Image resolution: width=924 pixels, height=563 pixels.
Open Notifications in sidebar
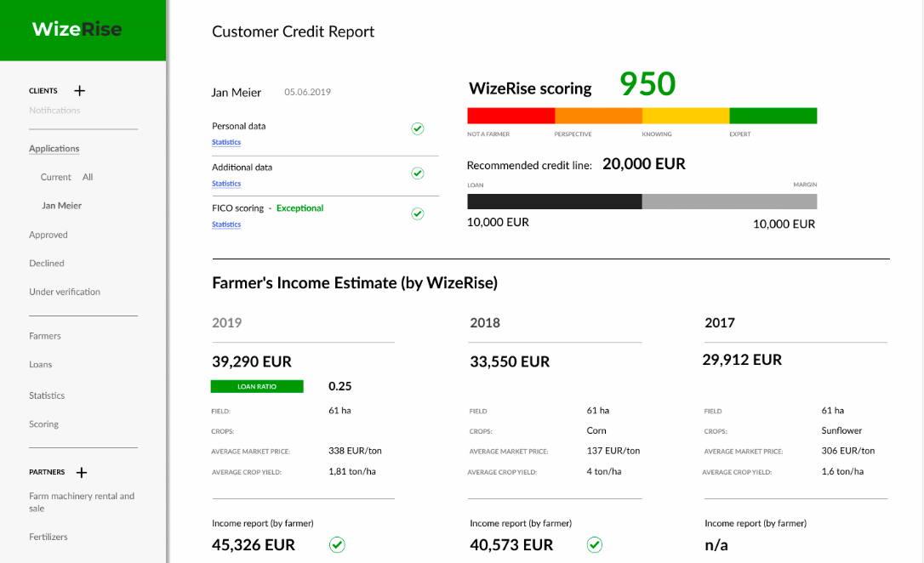pos(54,110)
